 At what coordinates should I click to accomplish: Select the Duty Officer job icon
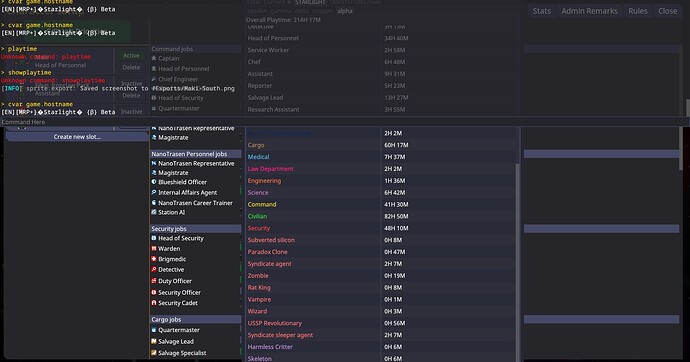[154, 281]
